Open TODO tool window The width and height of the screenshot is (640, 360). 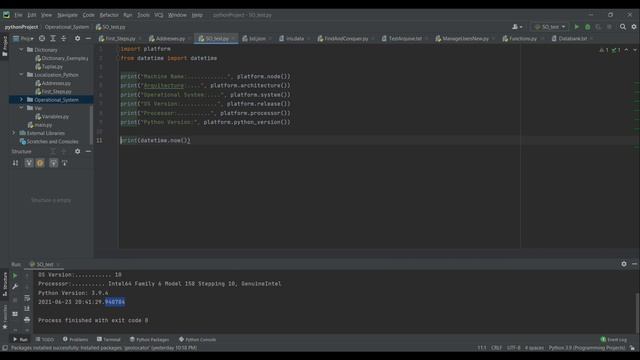tap(45, 340)
